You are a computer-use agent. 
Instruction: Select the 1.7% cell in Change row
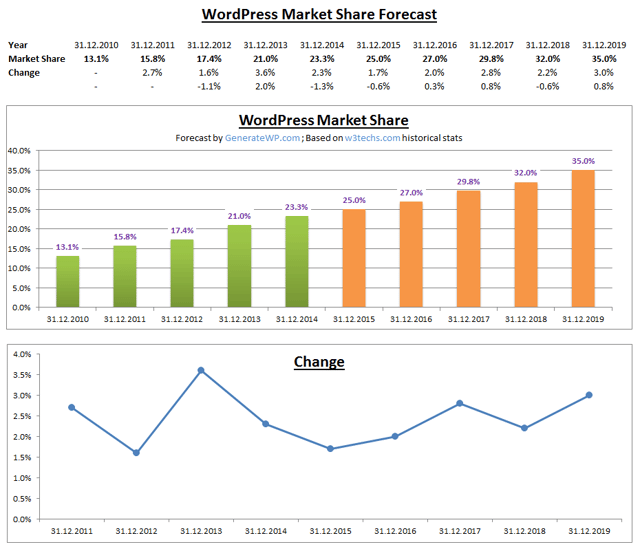[x=378, y=73]
